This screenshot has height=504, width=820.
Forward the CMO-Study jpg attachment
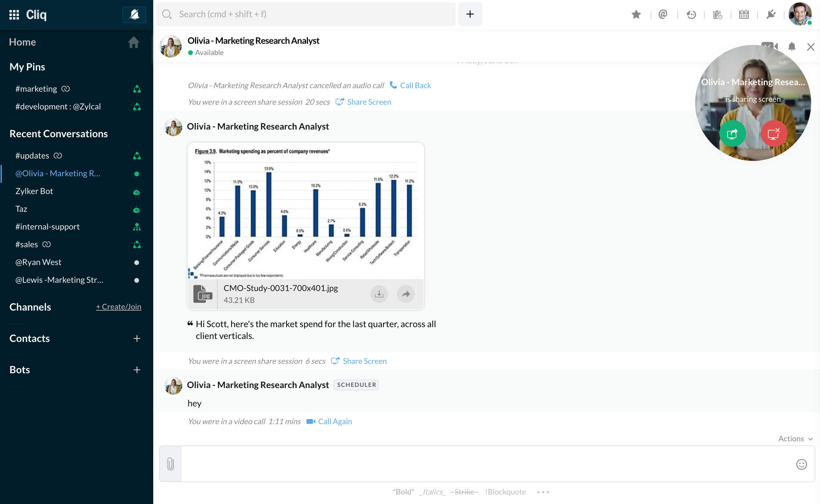click(406, 294)
